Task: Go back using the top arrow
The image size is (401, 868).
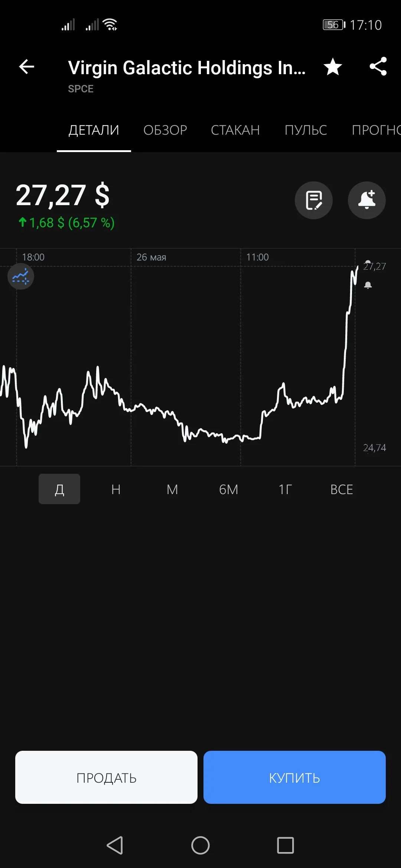Action: pos(27,67)
